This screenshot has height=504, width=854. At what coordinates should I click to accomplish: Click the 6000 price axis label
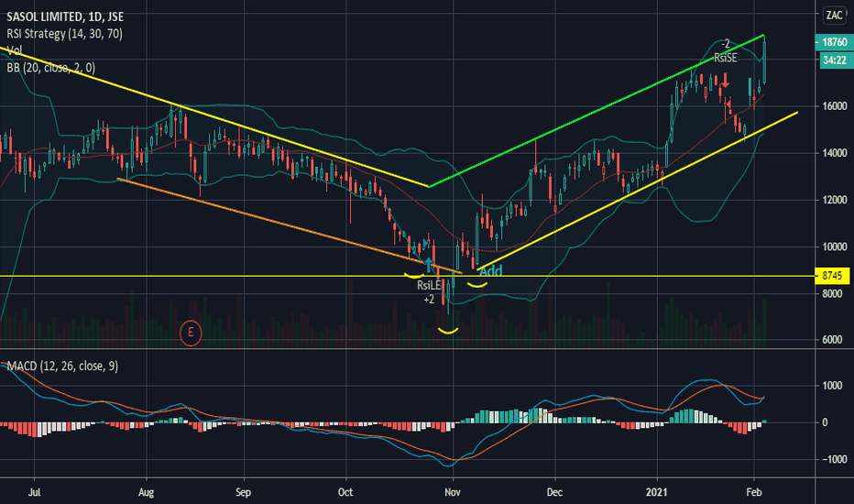[x=832, y=340]
